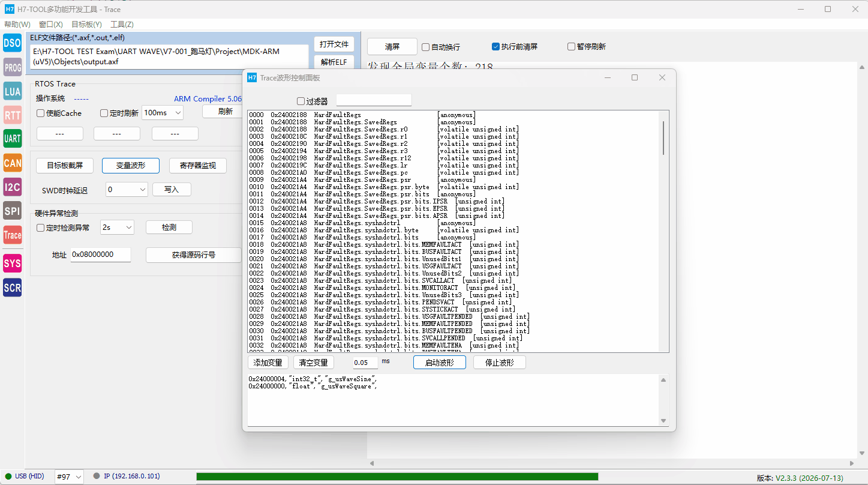Open the DSO oscilloscope sidebar icon
This screenshot has height=485, width=868.
tap(13, 43)
